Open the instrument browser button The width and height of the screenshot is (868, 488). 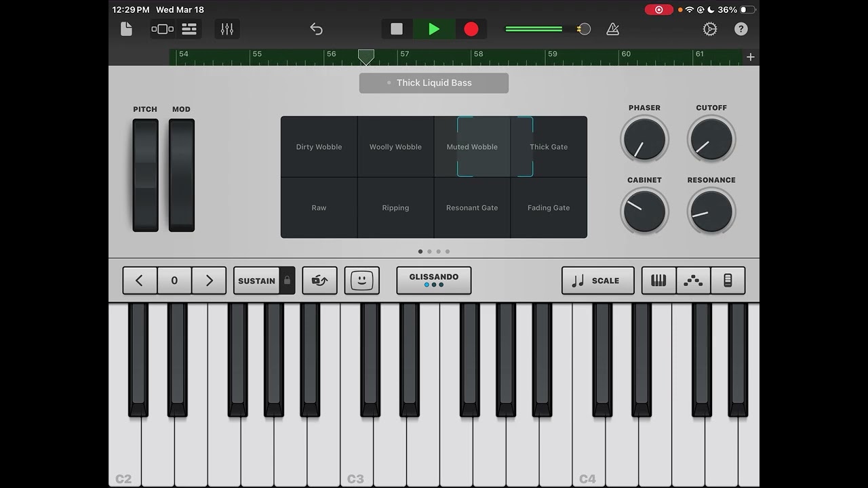coord(162,29)
